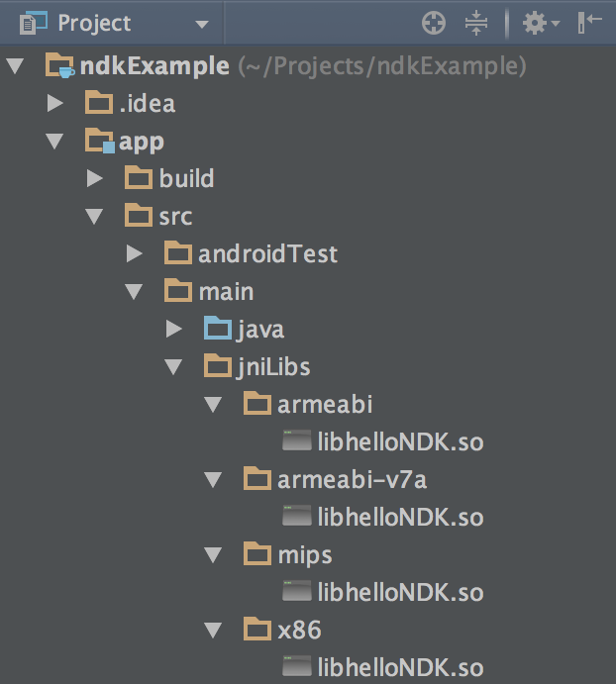
Task: Click the blue java source folder icon
Action: pos(218,330)
